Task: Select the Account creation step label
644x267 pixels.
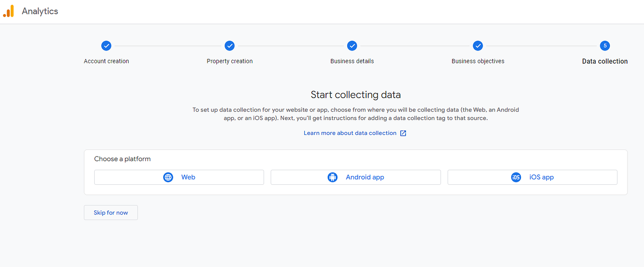Action: [x=106, y=61]
